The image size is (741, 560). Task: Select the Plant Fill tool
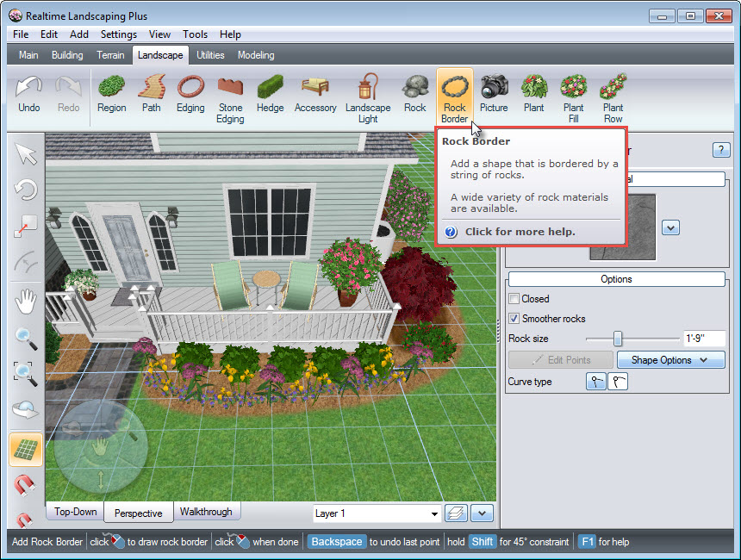573,99
